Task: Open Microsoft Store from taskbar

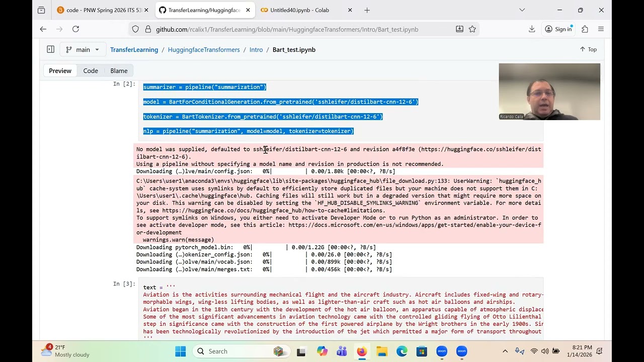Action: (x=422, y=351)
